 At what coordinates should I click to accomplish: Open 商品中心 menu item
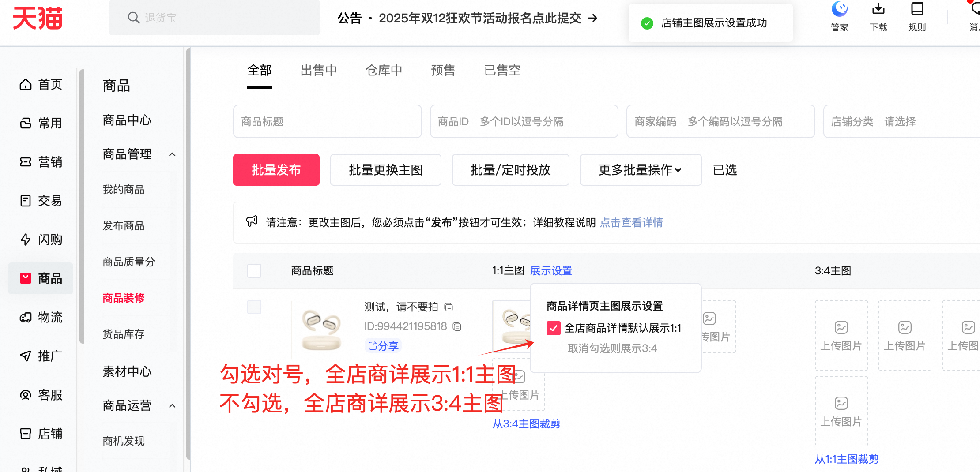point(127,120)
